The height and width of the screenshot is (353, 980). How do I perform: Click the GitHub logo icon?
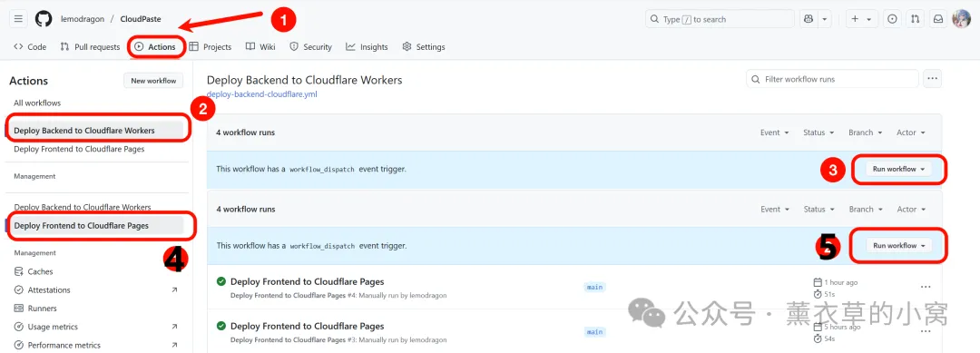(x=44, y=19)
